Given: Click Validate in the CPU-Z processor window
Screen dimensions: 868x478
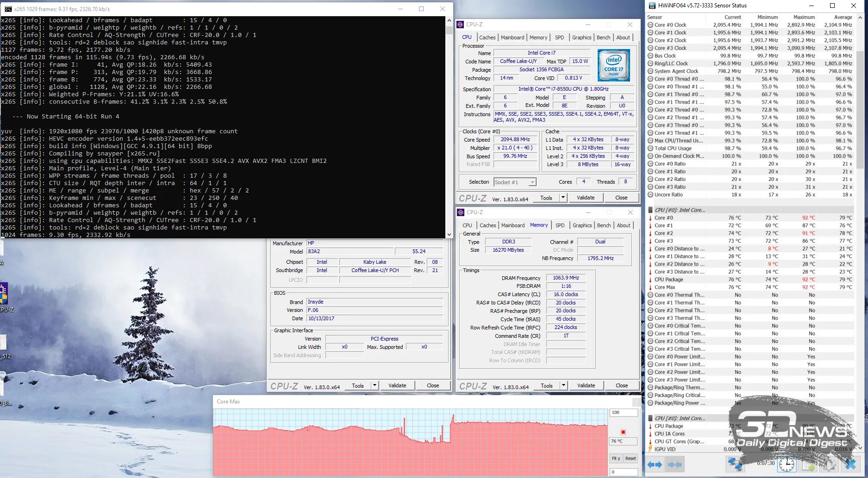Looking at the screenshot, I should coord(586,198).
